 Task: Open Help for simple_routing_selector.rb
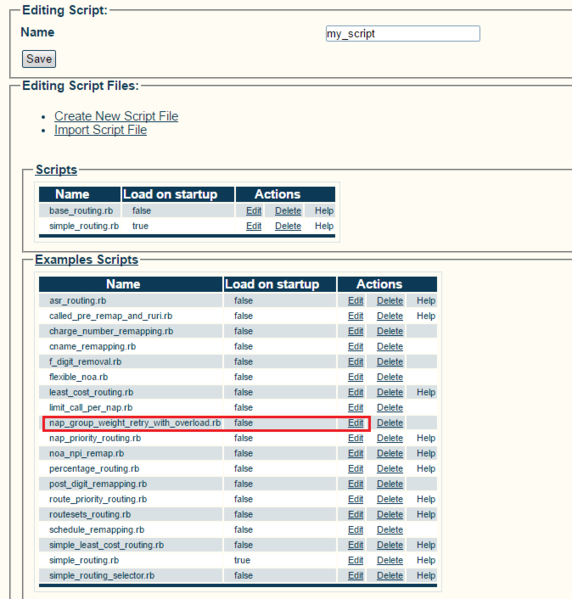click(x=426, y=576)
